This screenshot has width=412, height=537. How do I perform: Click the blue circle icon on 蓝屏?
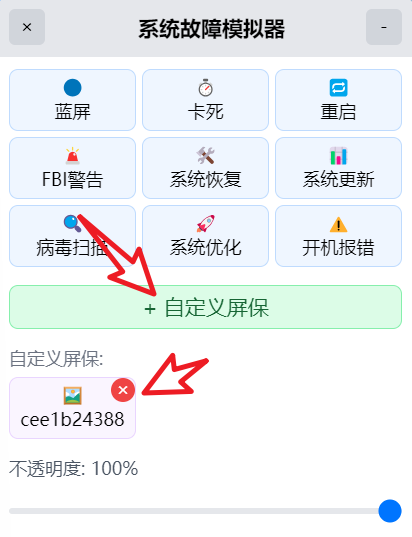click(x=72, y=88)
